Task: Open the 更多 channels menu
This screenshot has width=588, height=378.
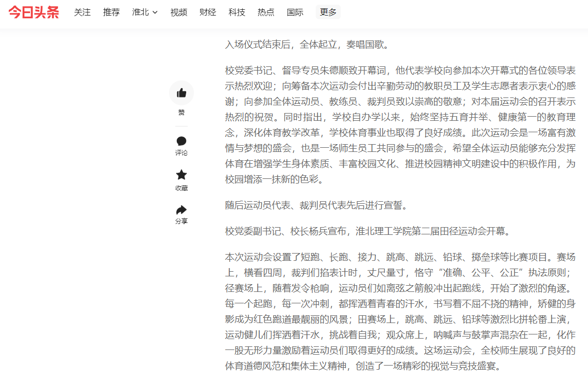Action: pyautogui.click(x=328, y=12)
